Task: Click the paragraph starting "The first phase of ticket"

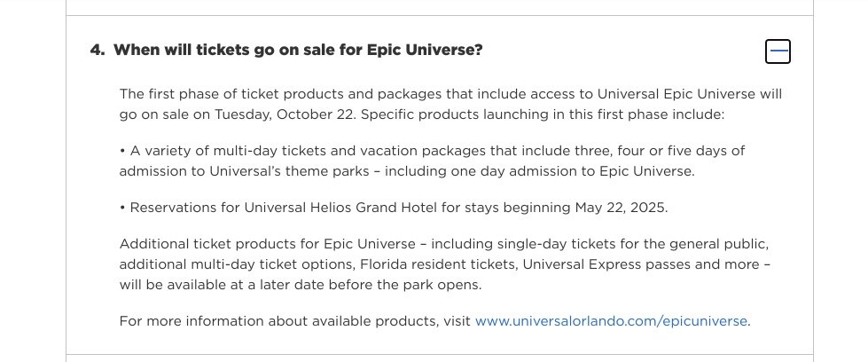Action: pos(450,104)
